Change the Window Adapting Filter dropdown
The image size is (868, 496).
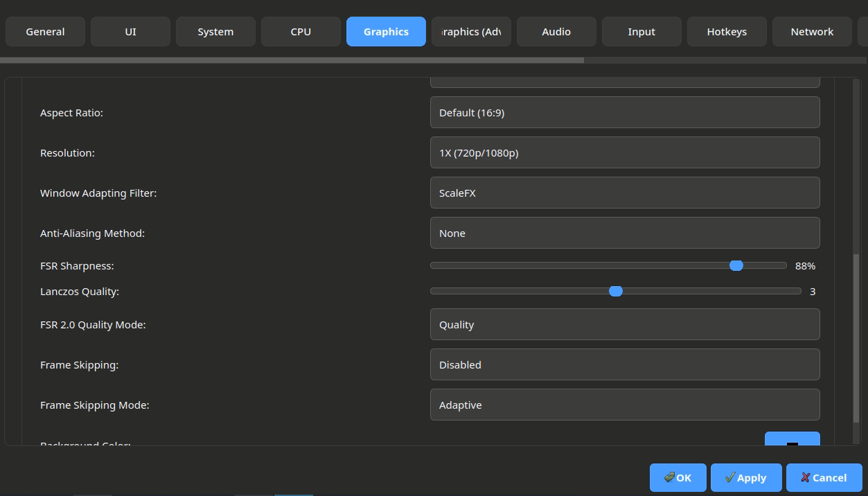coord(624,193)
